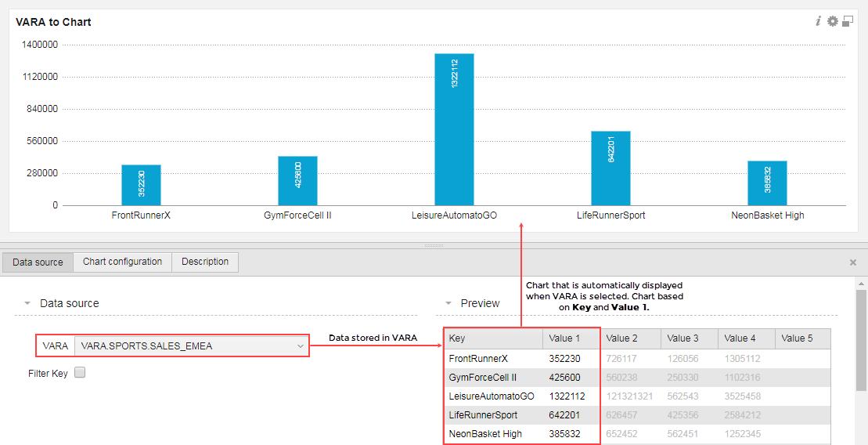Select the LeisureAutomatoGO table row key
Viewport: 868px width, 445px height.
tap(492, 396)
